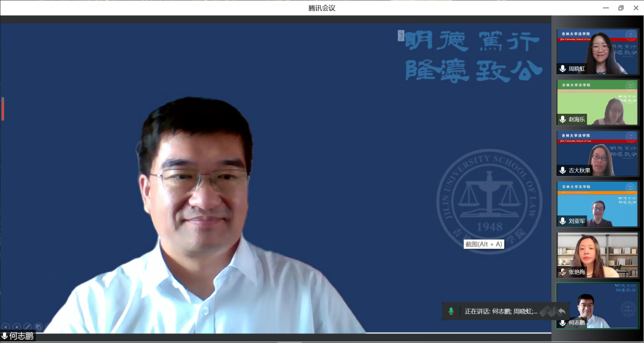
Task: Click microphone icon beside 吉大秋果 name
Action: point(563,170)
